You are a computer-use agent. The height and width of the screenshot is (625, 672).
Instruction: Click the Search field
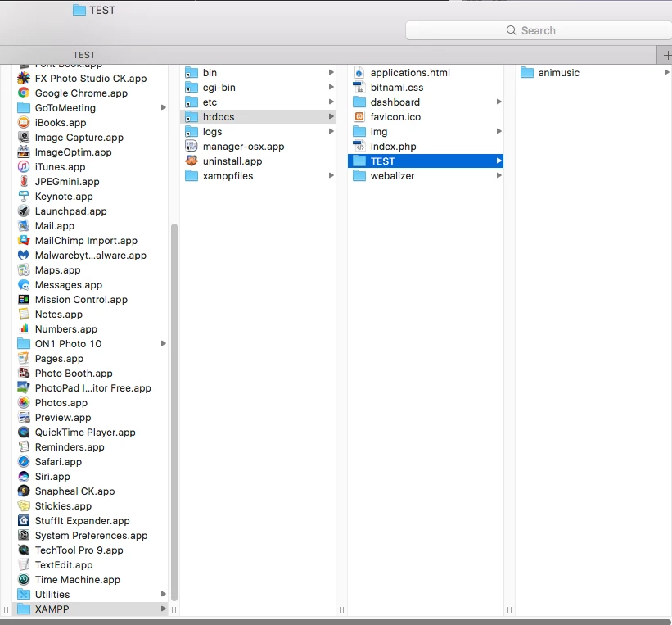click(x=539, y=30)
